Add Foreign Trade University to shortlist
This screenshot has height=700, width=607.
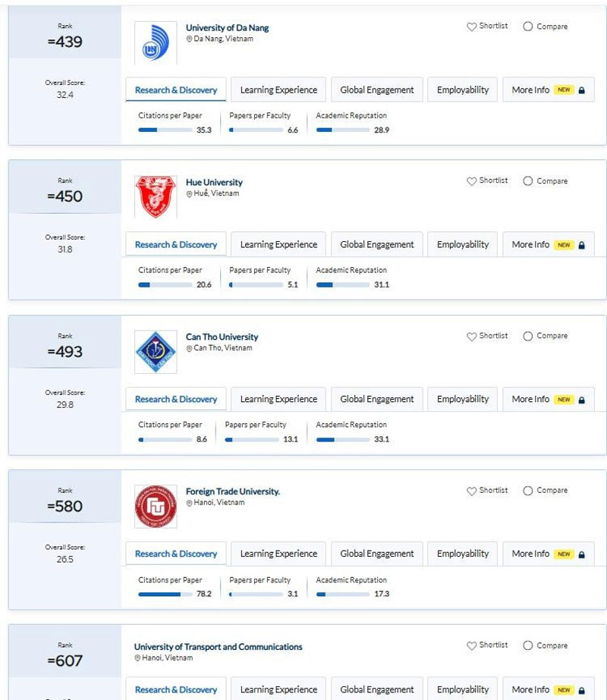472,491
